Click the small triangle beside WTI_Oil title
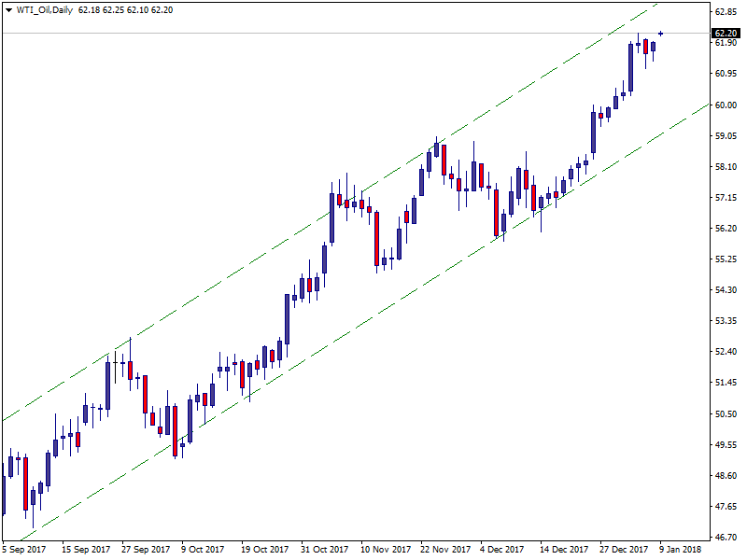Viewport: 747px width, 560px height. point(7,9)
